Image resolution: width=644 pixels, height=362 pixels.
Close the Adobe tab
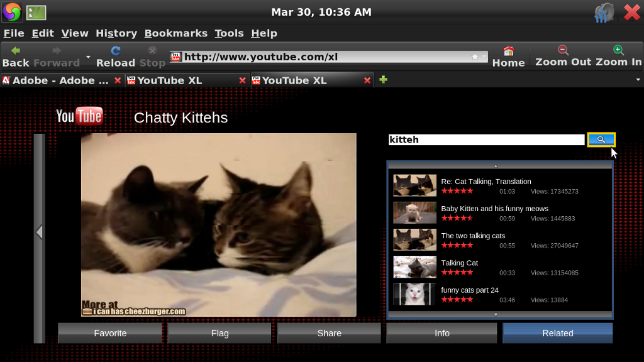click(x=118, y=80)
